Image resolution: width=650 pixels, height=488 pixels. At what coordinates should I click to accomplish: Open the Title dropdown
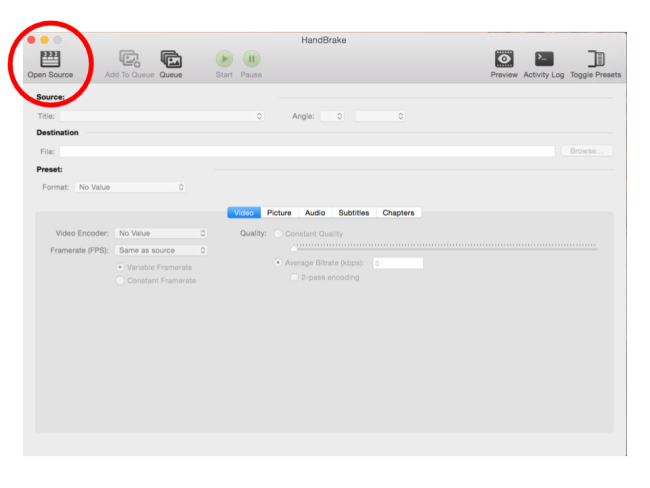162,116
